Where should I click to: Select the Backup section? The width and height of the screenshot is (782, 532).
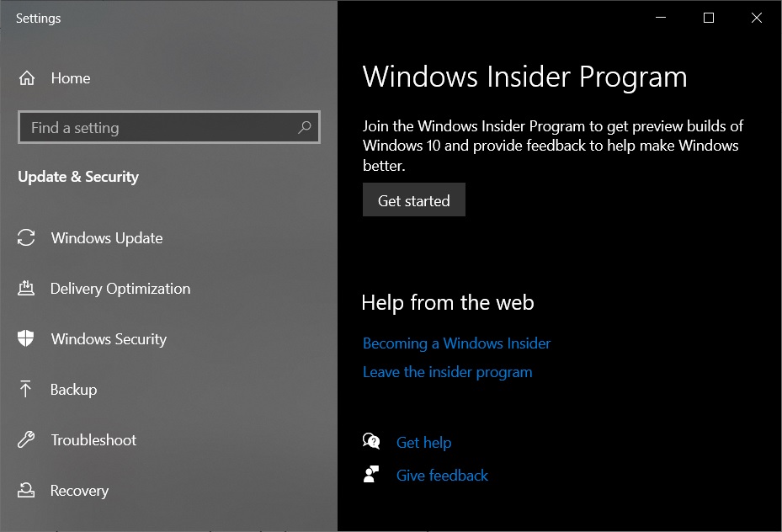pyautogui.click(x=74, y=390)
